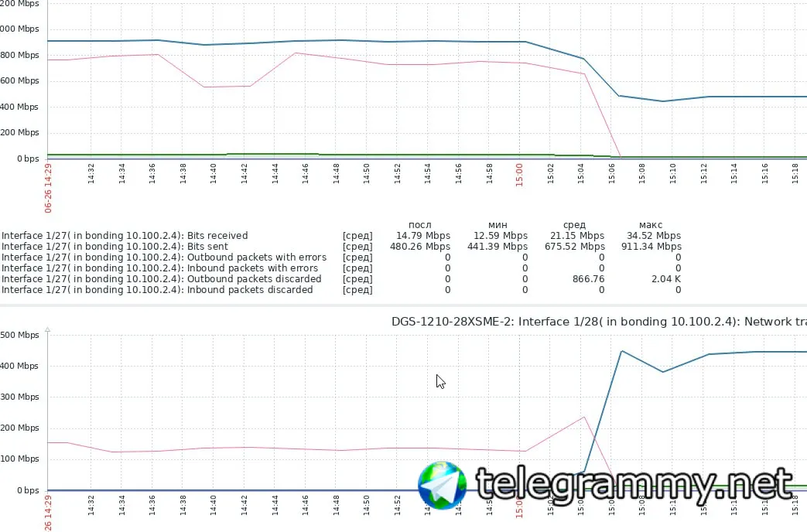This screenshot has width=807, height=532.
Task: Click the 800 Mbps axis label in the top graph
Action: click(19, 55)
